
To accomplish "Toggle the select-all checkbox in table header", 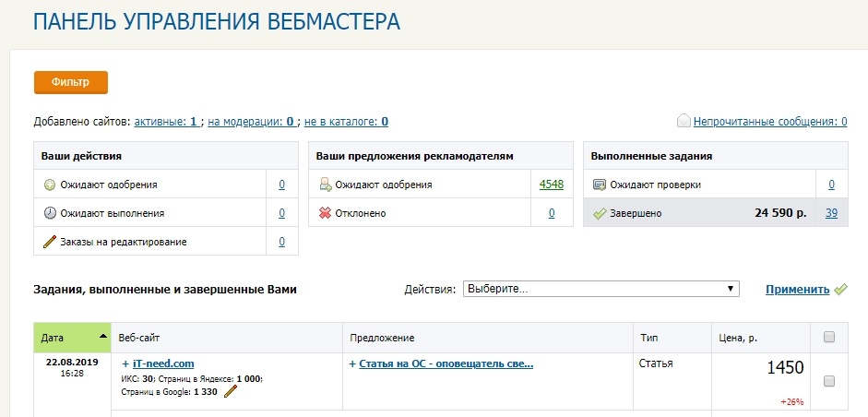I will coord(828,337).
